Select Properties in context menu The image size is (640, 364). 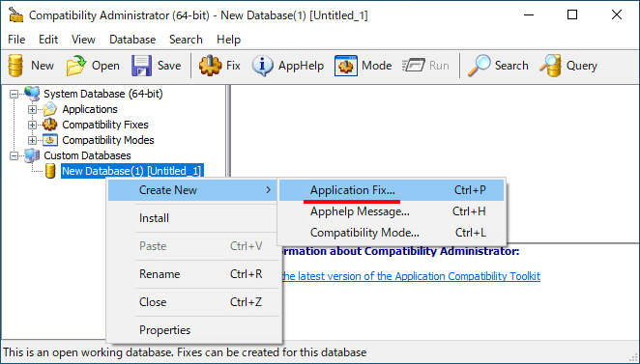pyautogui.click(x=194, y=330)
